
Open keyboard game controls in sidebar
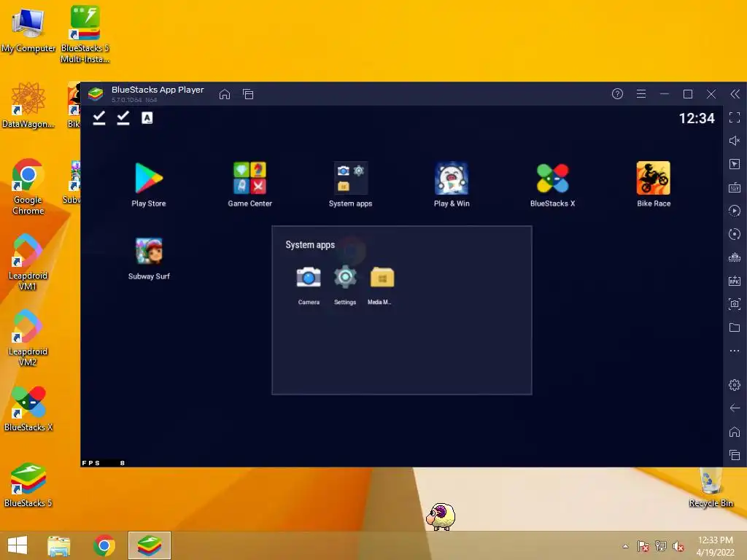click(735, 187)
